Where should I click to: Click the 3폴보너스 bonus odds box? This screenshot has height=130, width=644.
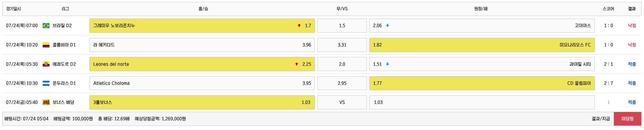(202, 102)
